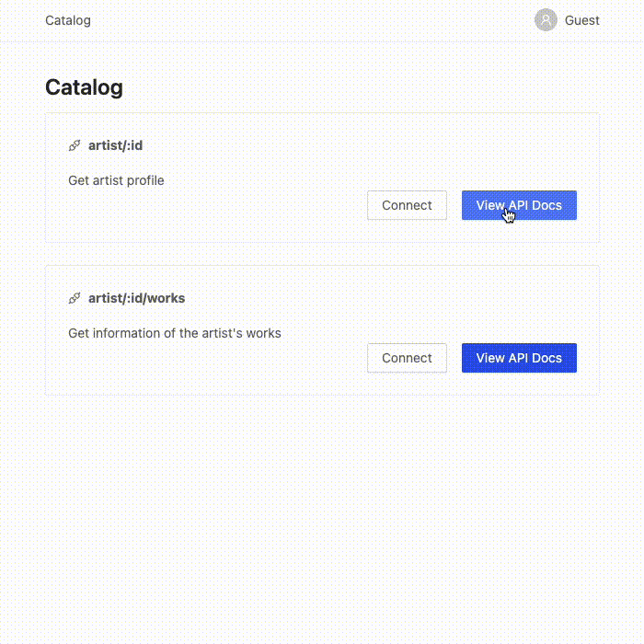Viewport: 644px width, 644px height.
Task: Click the gap between the two endpoint cards
Action: 322,254
